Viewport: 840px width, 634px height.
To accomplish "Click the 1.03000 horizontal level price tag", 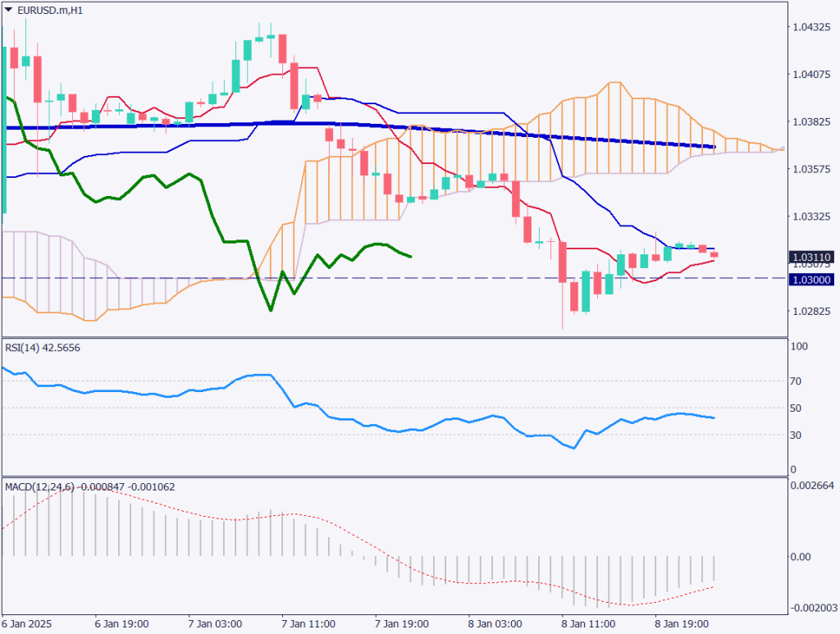I will [811, 280].
